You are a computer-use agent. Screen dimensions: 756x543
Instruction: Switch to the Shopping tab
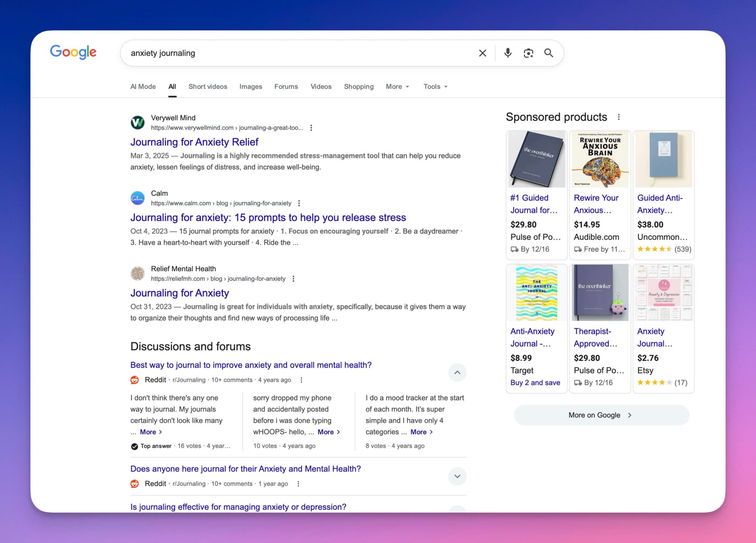pyautogui.click(x=358, y=86)
